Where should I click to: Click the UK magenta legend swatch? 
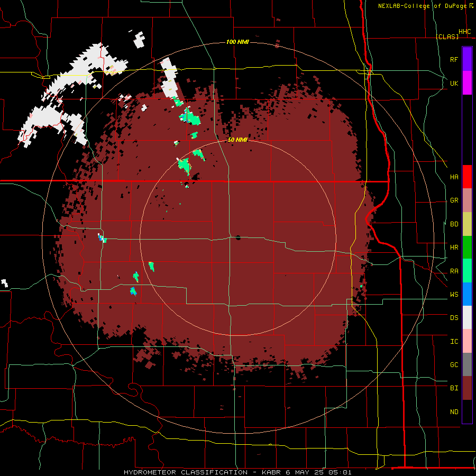tap(467, 83)
